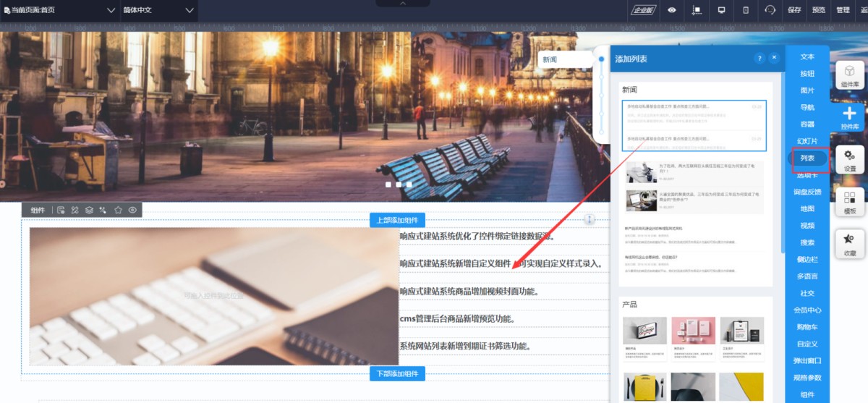Open the 设置 gear settings panel
This screenshot has width=868, height=403.
[849, 160]
